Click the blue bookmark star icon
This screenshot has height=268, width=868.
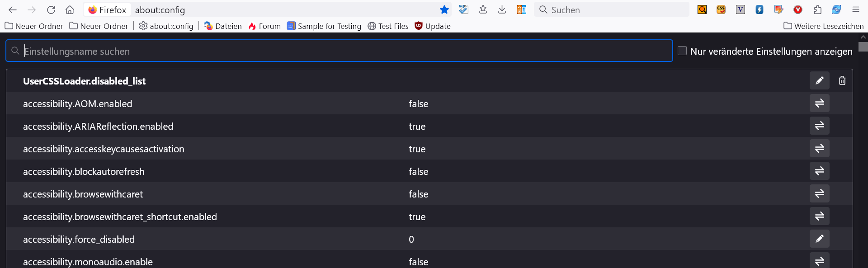pyautogui.click(x=444, y=10)
